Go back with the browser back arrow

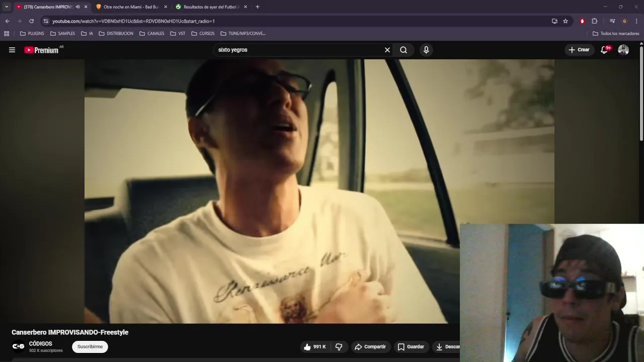[x=7, y=21]
